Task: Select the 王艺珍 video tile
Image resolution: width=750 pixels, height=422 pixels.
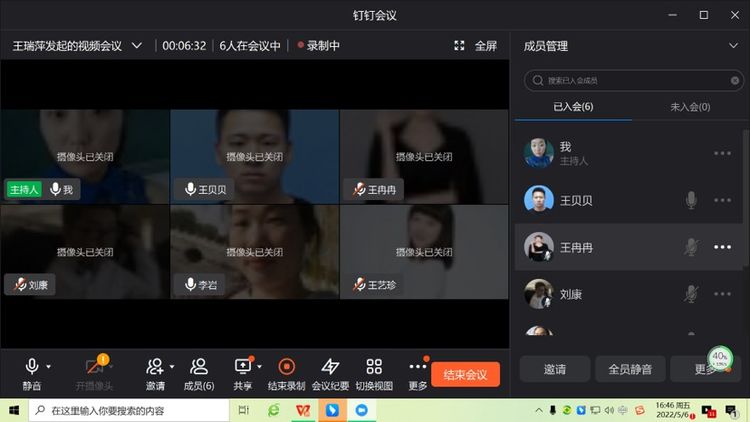Action: (424, 252)
